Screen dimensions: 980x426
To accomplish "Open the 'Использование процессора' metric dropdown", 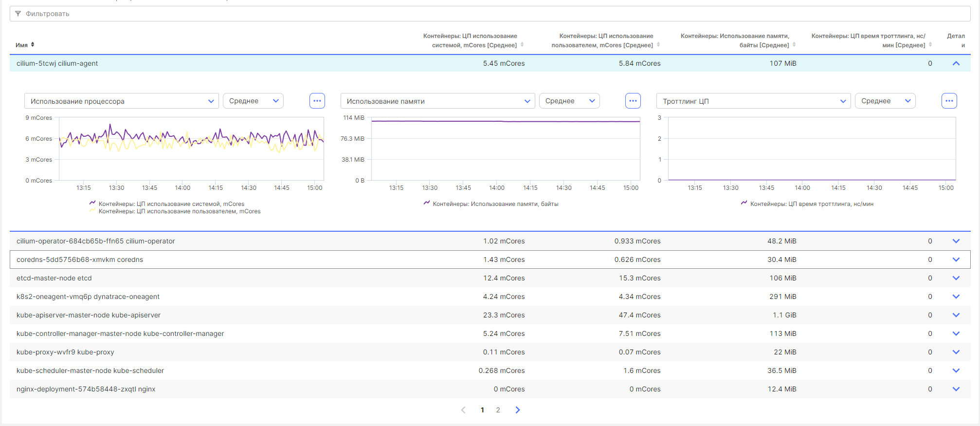I will [x=122, y=101].
